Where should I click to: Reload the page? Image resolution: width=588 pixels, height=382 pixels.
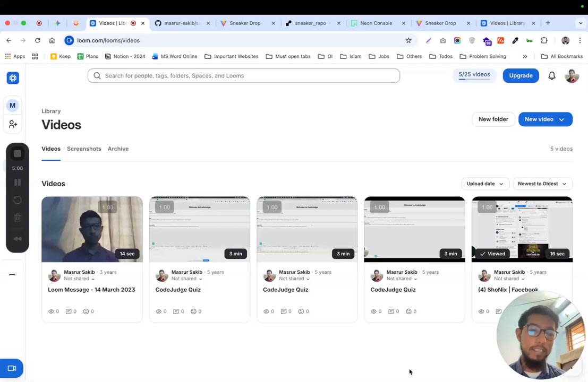tap(38, 40)
